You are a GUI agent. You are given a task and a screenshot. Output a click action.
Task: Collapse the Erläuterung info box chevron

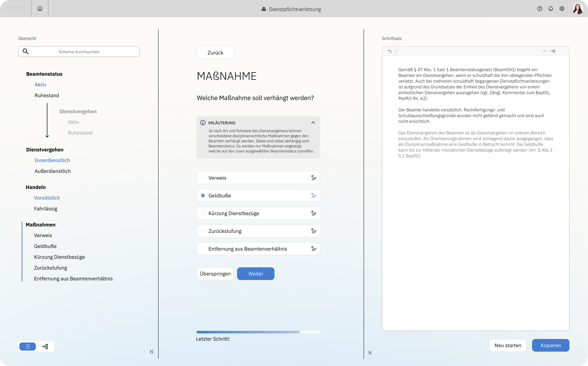313,123
